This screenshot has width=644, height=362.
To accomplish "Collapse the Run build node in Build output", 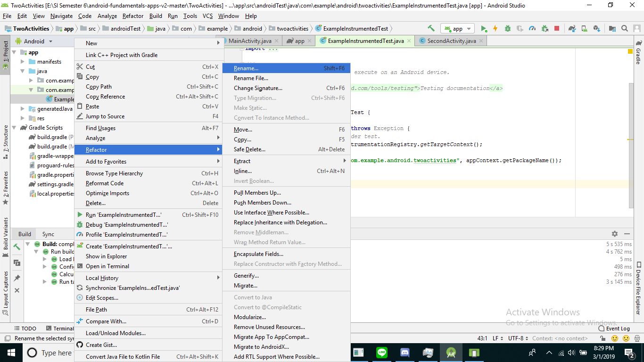I will point(36,251).
